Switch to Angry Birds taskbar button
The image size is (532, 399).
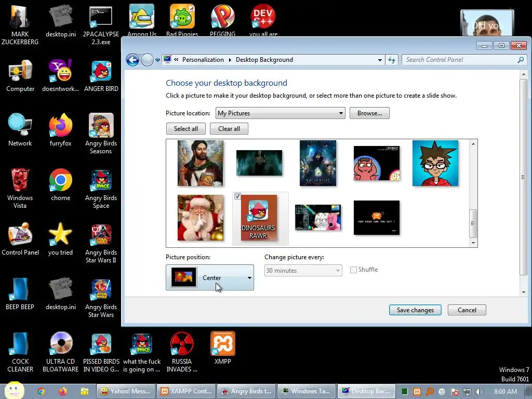(x=247, y=391)
